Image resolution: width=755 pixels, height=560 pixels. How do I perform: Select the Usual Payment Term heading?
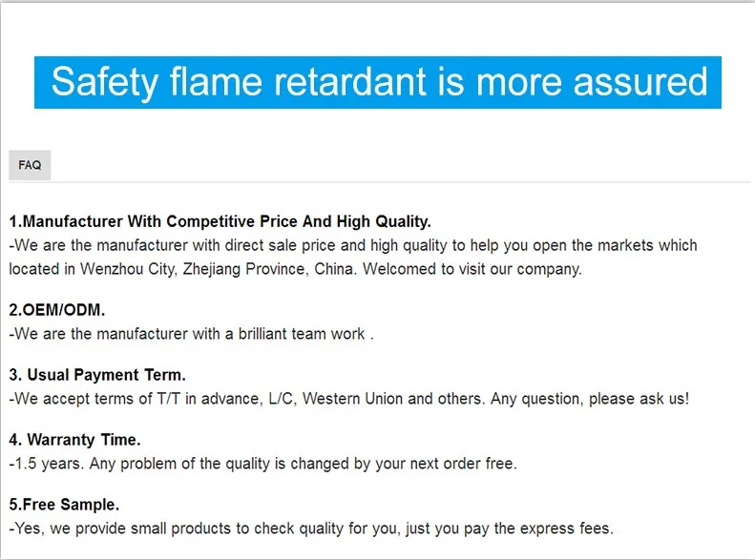[97, 375]
